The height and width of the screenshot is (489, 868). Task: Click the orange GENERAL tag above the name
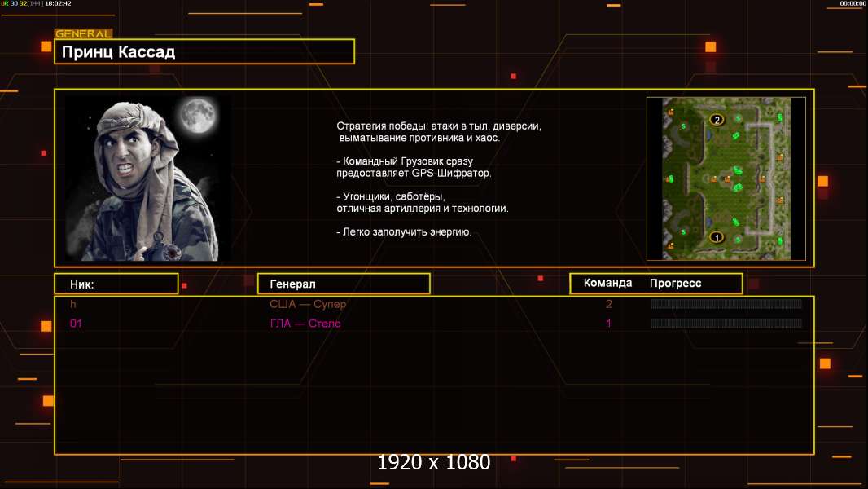click(x=84, y=33)
